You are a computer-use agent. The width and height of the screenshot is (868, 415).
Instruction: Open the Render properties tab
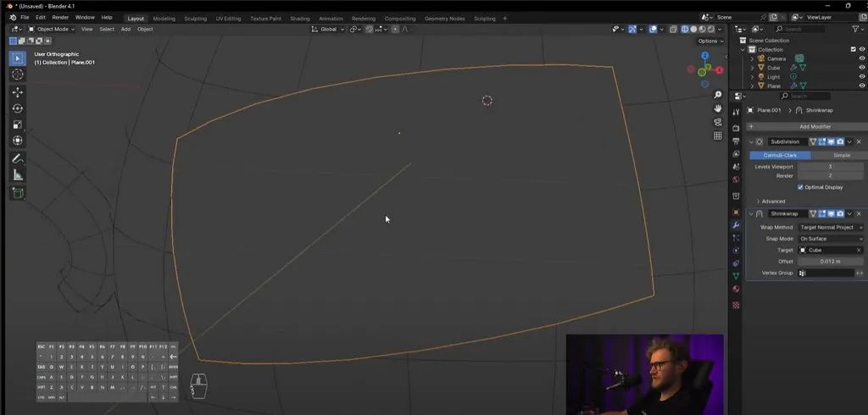(x=736, y=128)
